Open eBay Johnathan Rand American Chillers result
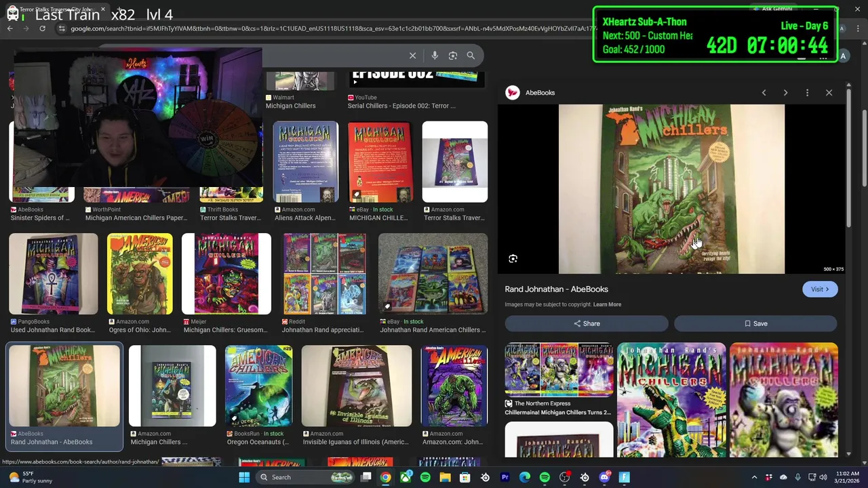Screen dimensions: 868x488 coord(433,283)
